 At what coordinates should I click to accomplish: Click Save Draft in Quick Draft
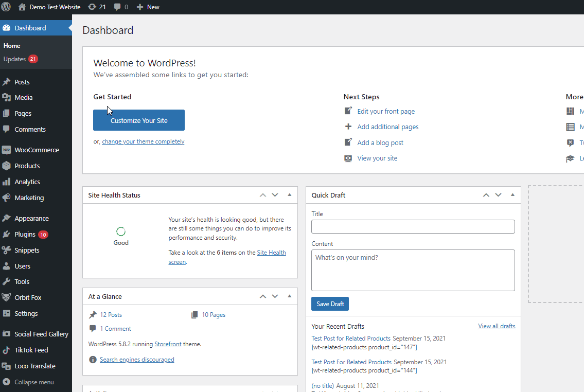click(330, 304)
